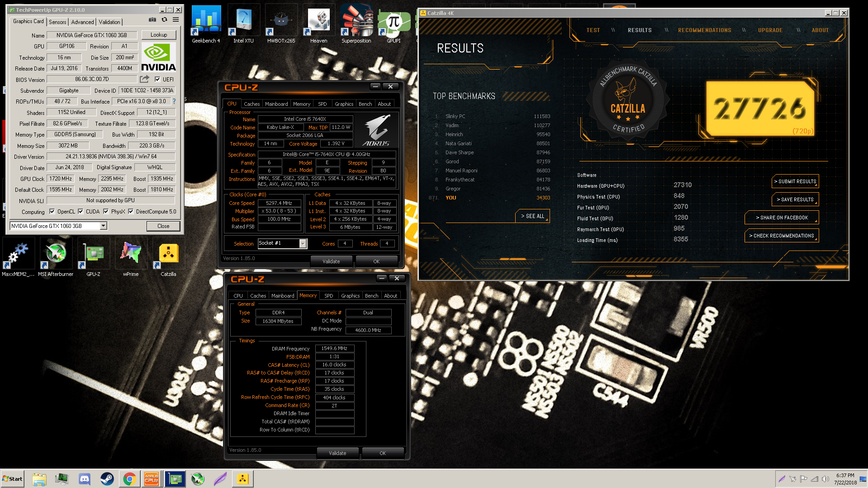Open the wPrime desktop shortcut

tap(131, 257)
